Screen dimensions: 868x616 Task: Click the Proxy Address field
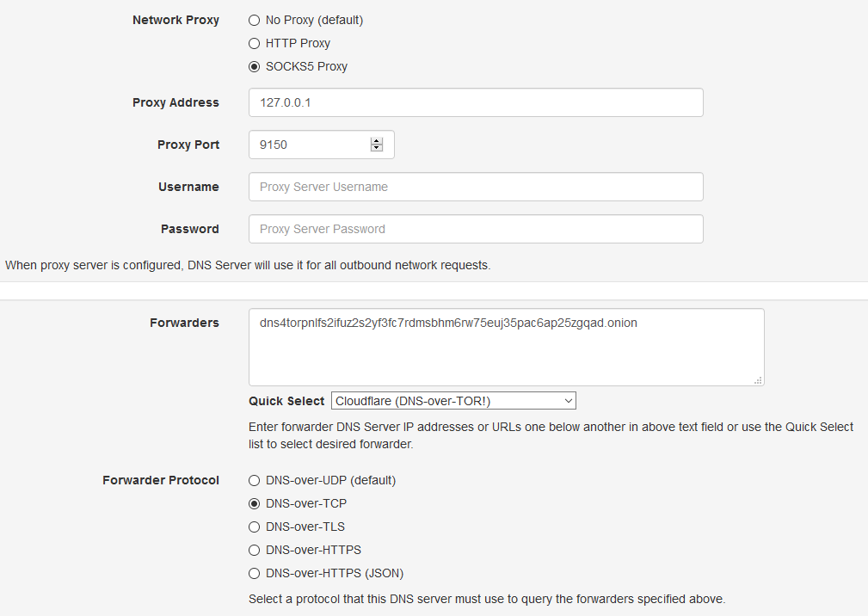click(476, 102)
